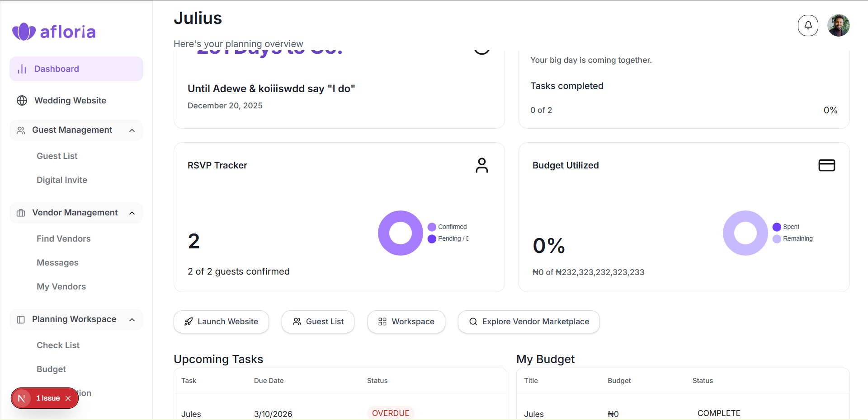Viewport: 868px width, 420px height.
Task: Click the afloria flower logo
Action: (24, 32)
